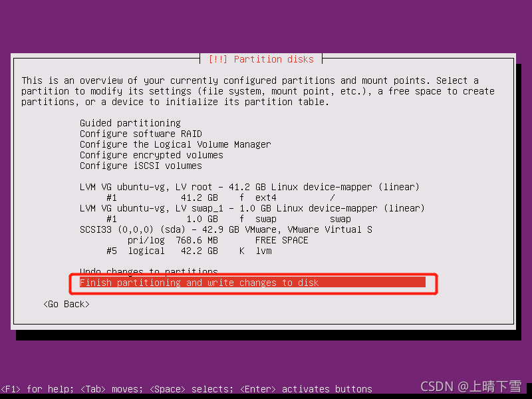
Task: Activate Finish partitioning and write changes to disk
Action: 253,282
